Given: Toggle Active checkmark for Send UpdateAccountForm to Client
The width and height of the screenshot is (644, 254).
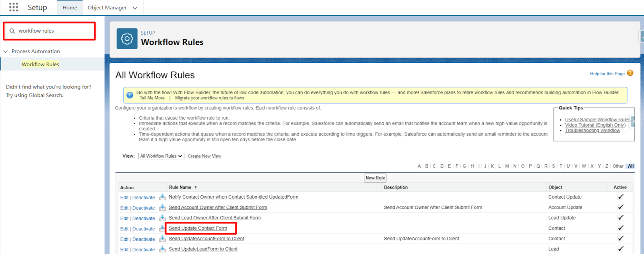Looking at the screenshot, I should [x=620, y=239].
